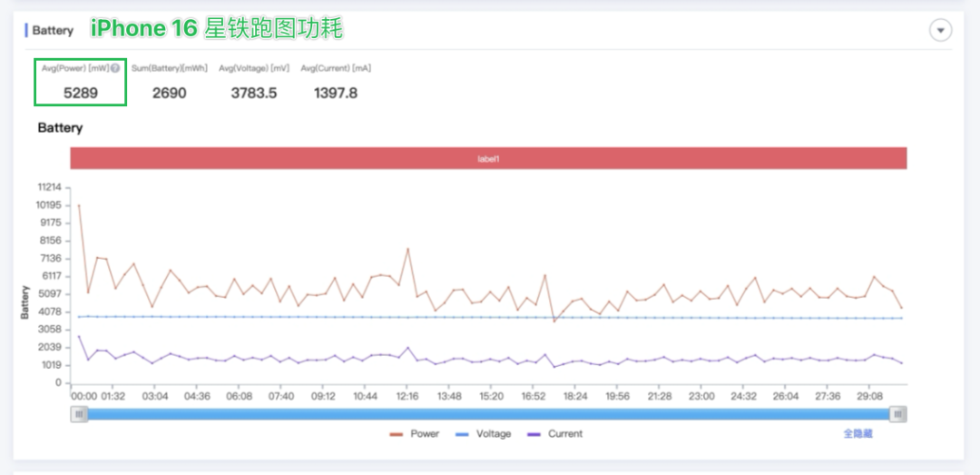This screenshot has height=475, width=980.
Task: Click the Avg(Power) 5289 stat box
Action: (81, 83)
